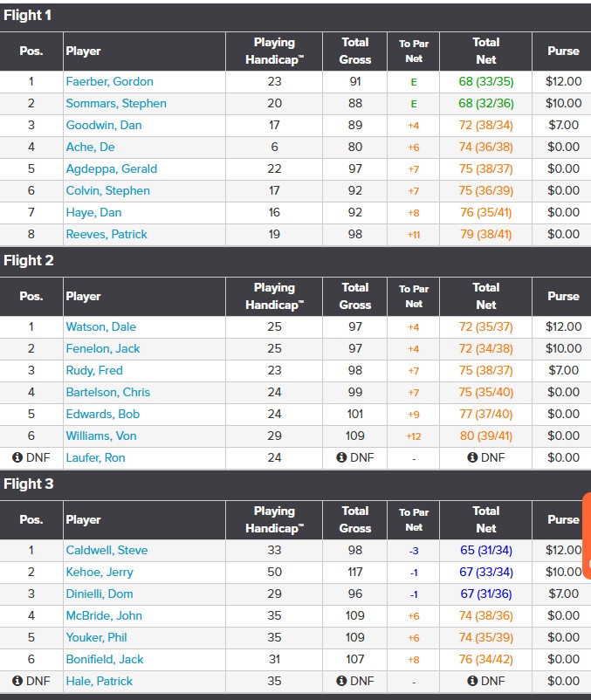The height and width of the screenshot is (700, 591).
Task: Open Kehoe, Jerry player link
Action: [99, 572]
